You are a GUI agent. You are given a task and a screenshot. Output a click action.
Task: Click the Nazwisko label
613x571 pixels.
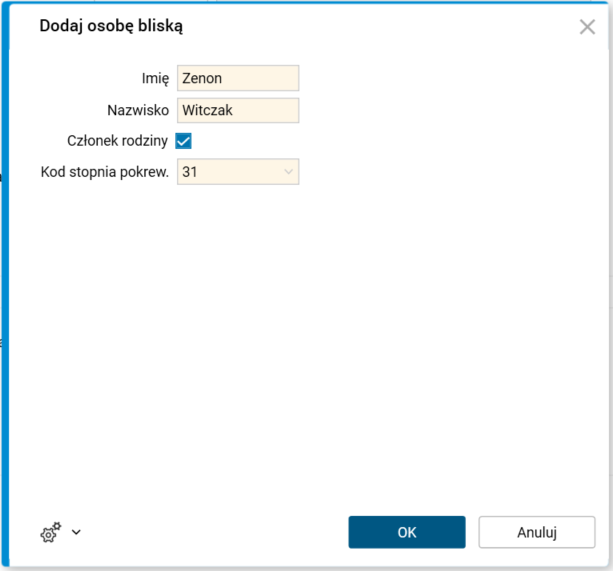[137, 110]
